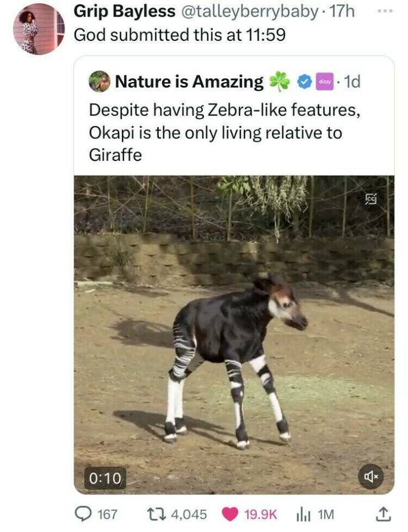Unmute the okapi video sound

tap(370, 476)
